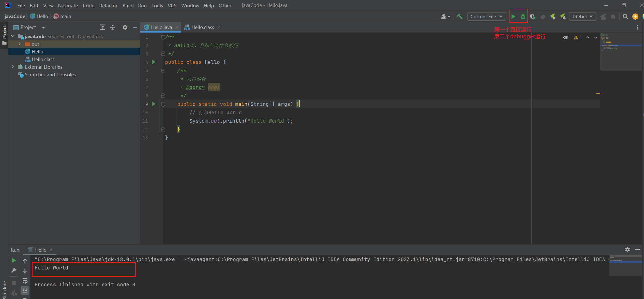This screenshot has height=299, width=644.
Task: Click run gutter arrow at line 9
Action: [x=154, y=104]
